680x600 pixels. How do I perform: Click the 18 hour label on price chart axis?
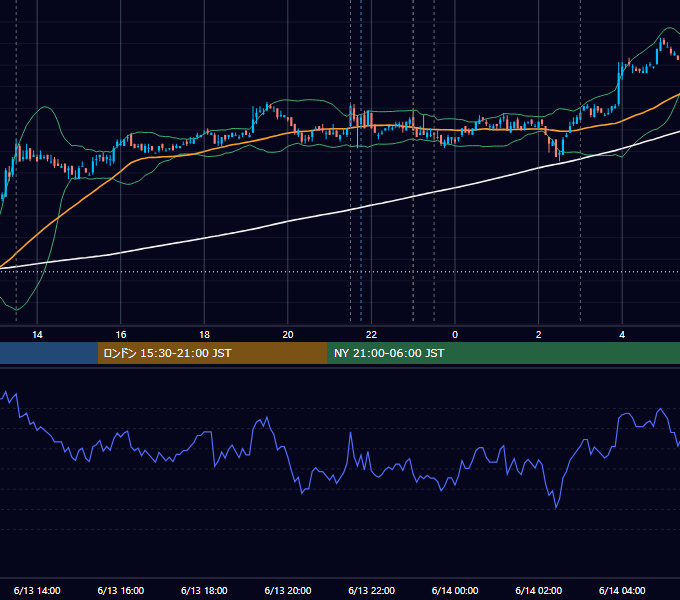(x=204, y=335)
